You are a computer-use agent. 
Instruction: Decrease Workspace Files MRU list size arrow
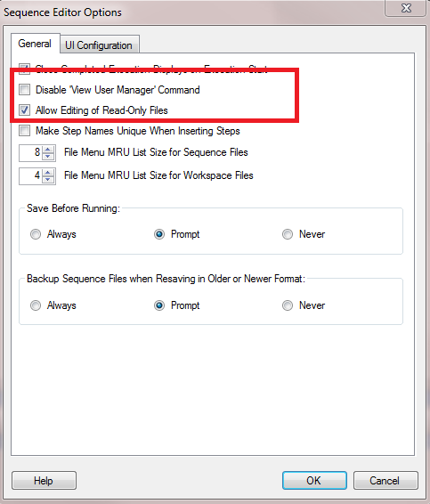pos(48,180)
